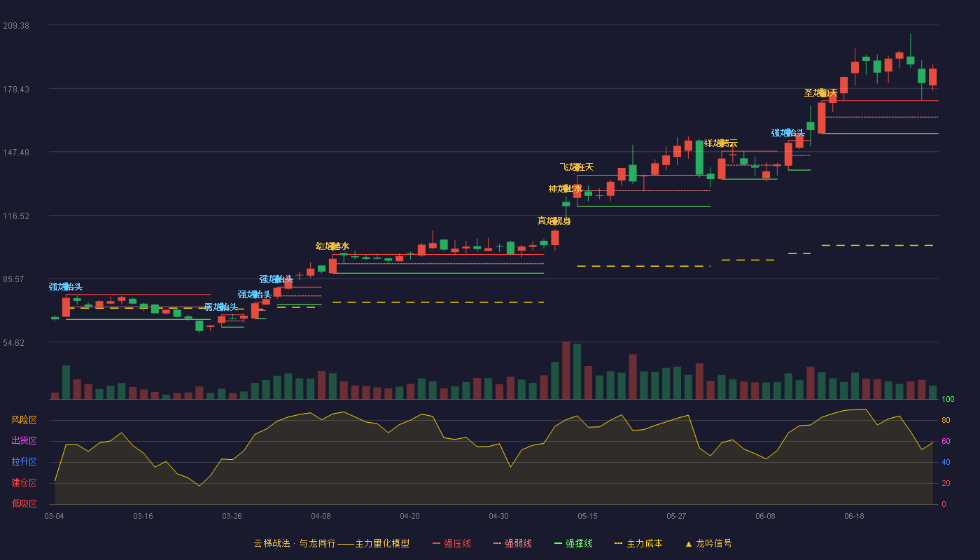Click the 03-26 date axis label

tap(232, 516)
